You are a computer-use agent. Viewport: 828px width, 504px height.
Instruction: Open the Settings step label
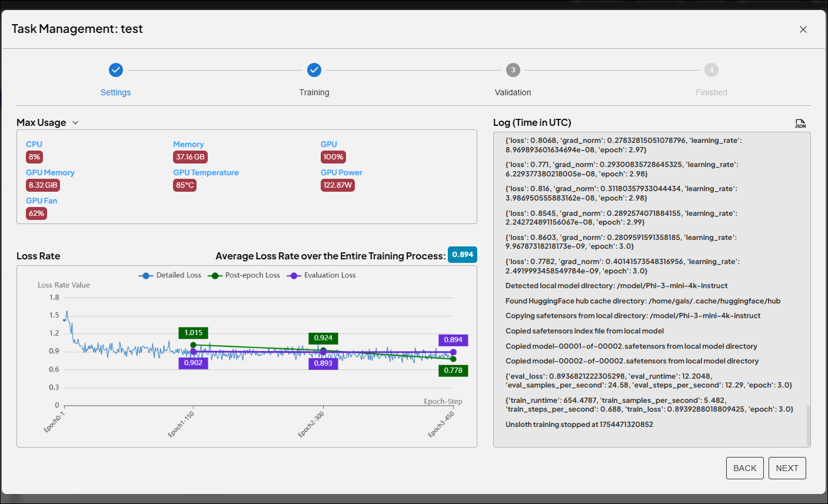[x=115, y=92]
